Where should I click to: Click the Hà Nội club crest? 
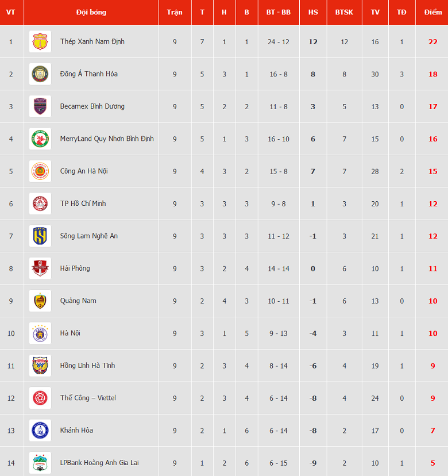pyautogui.click(x=40, y=333)
